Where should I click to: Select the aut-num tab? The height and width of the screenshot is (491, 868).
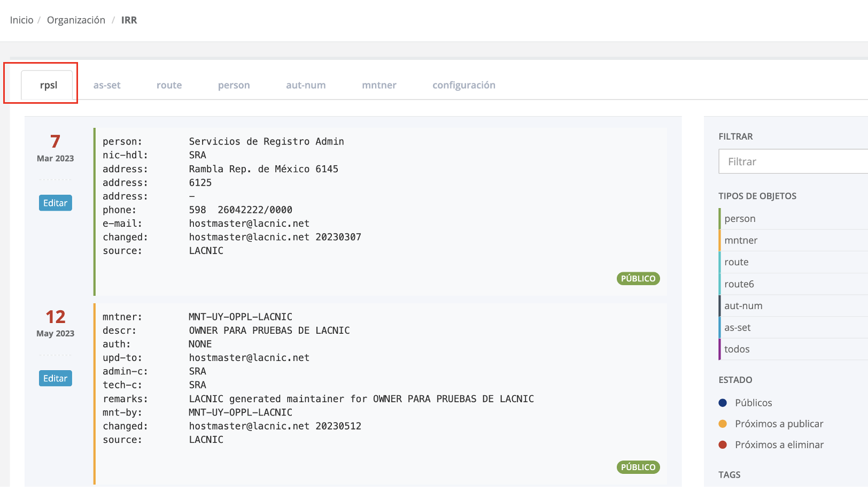pyautogui.click(x=306, y=85)
